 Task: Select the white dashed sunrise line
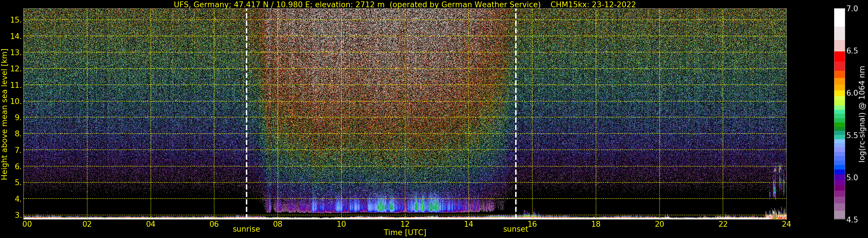click(x=246, y=114)
